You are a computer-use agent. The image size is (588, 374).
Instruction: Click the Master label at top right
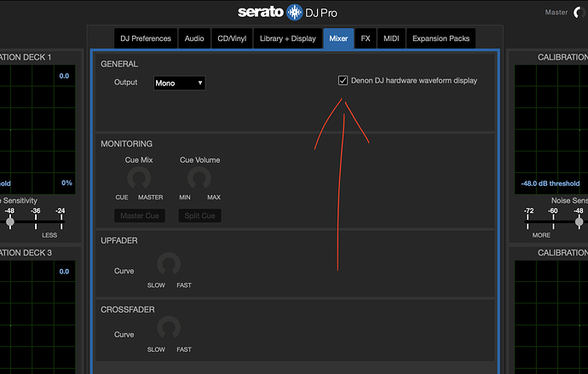coord(556,13)
